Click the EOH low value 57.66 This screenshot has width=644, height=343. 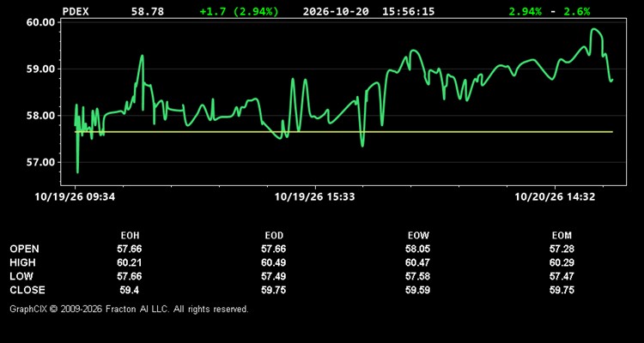click(x=130, y=276)
